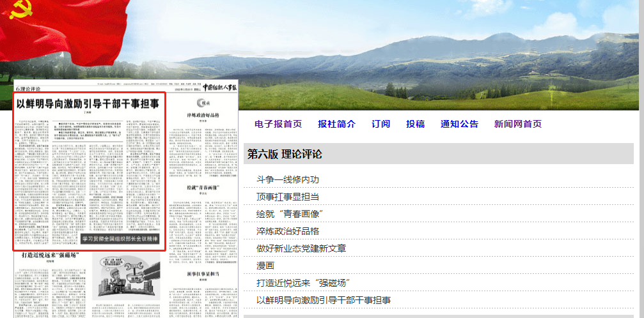Click the 第六版 理论评论 section heading
This screenshot has width=644, height=318.
coord(285,155)
